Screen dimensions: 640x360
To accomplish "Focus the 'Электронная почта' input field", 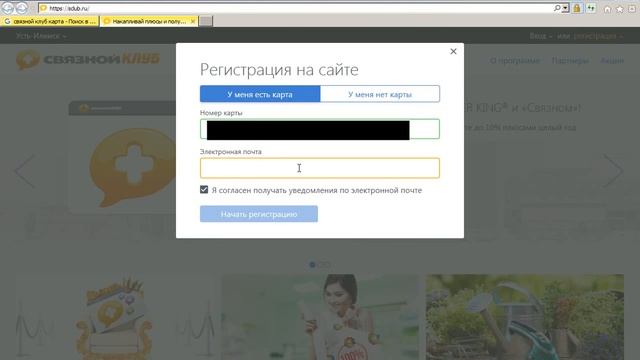I will 320,168.
